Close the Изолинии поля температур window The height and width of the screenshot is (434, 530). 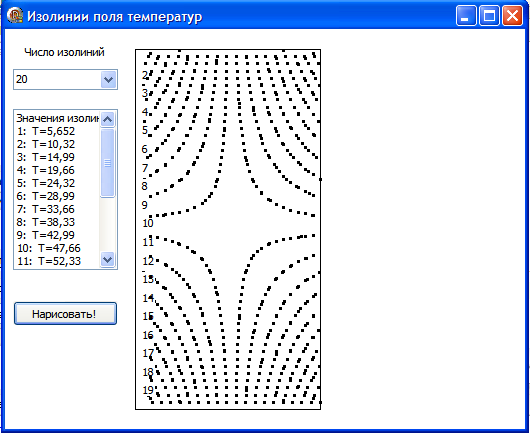click(x=512, y=16)
